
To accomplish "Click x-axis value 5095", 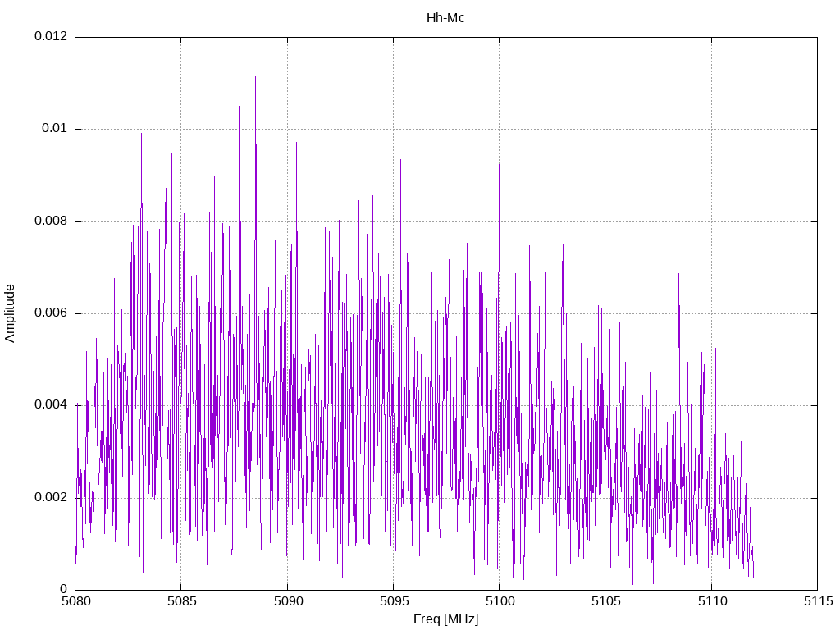I will tap(394, 601).
